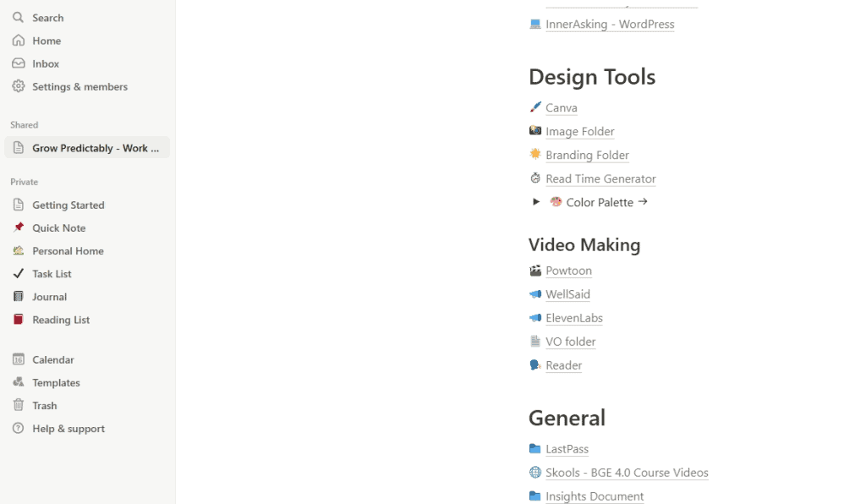The image size is (866, 504).
Task: Open Calendar via its sidebar icon
Action: click(x=19, y=359)
